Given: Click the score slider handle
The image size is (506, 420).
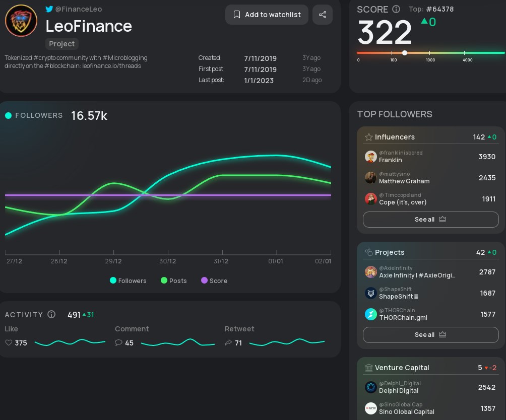Looking at the screenshot, I should tap(404, 53).
